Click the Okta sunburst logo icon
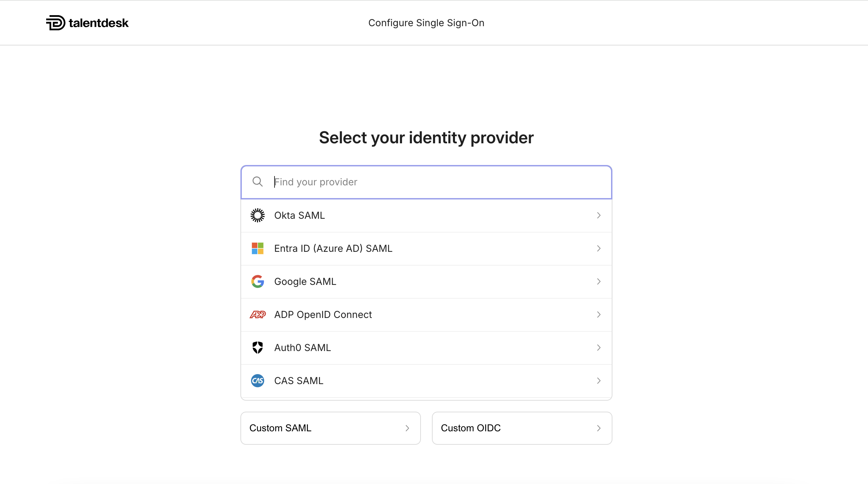 click(x=257, y=215)
